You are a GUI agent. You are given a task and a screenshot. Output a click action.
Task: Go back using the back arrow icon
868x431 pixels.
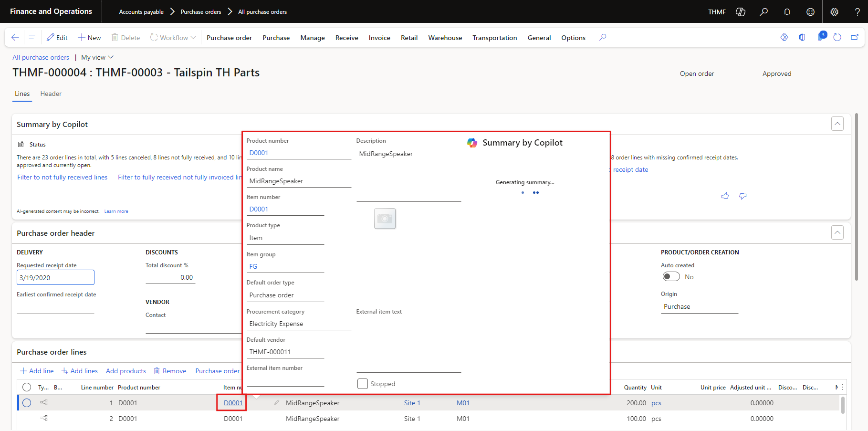coord(15,37)
